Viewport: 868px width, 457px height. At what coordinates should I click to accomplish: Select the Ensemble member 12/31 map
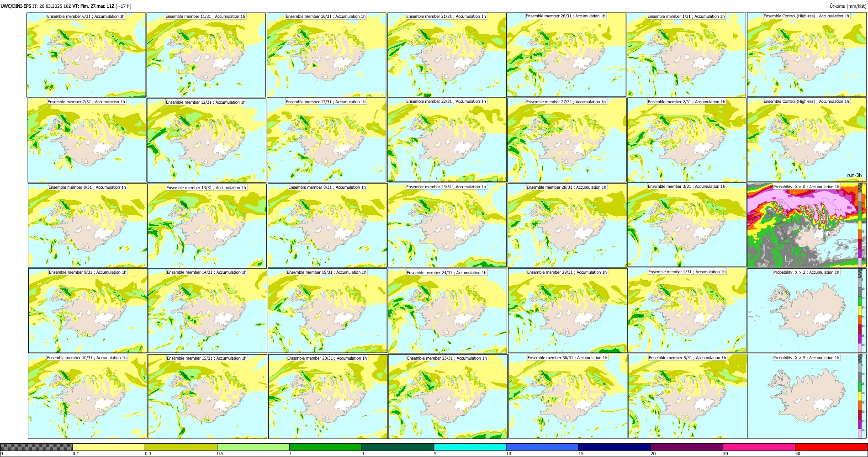206,140
